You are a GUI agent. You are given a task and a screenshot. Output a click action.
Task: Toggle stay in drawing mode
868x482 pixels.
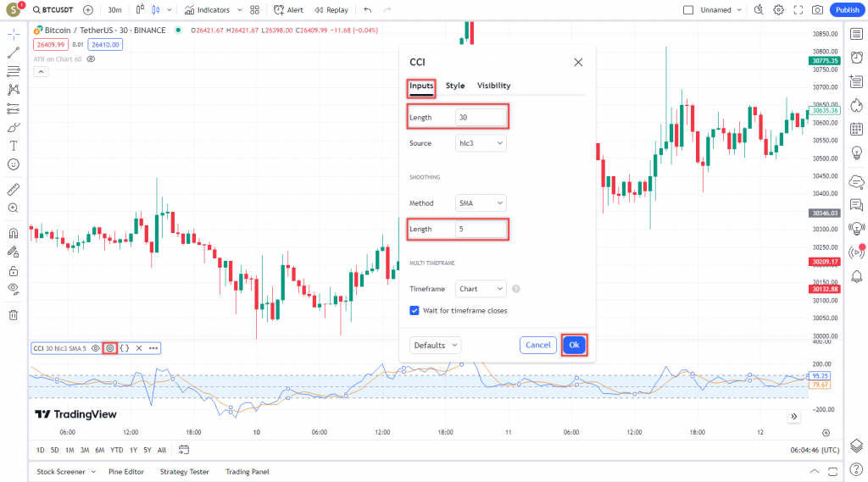point(14,252)
